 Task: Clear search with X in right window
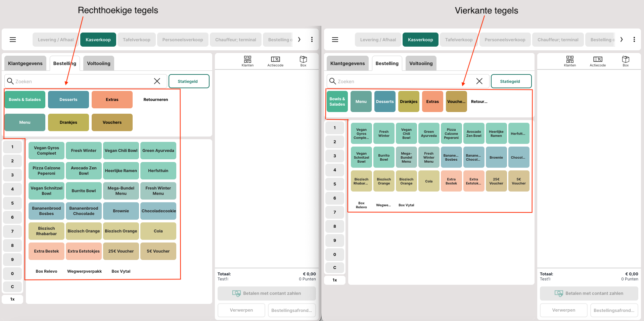479,81
